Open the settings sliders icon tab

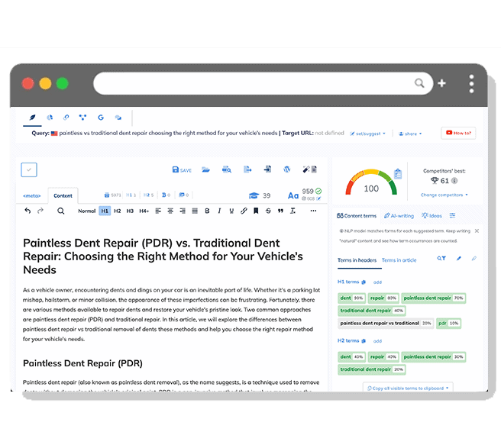(452, 216)
